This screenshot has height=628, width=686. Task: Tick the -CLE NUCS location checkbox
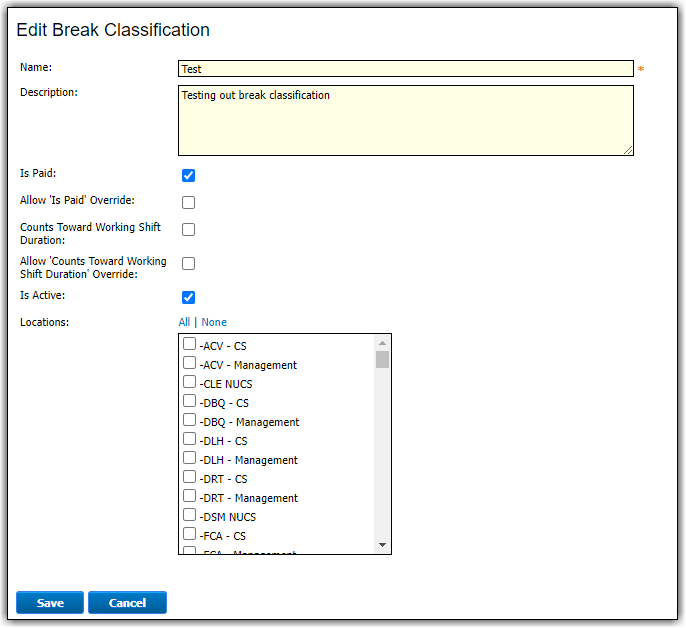189,383
